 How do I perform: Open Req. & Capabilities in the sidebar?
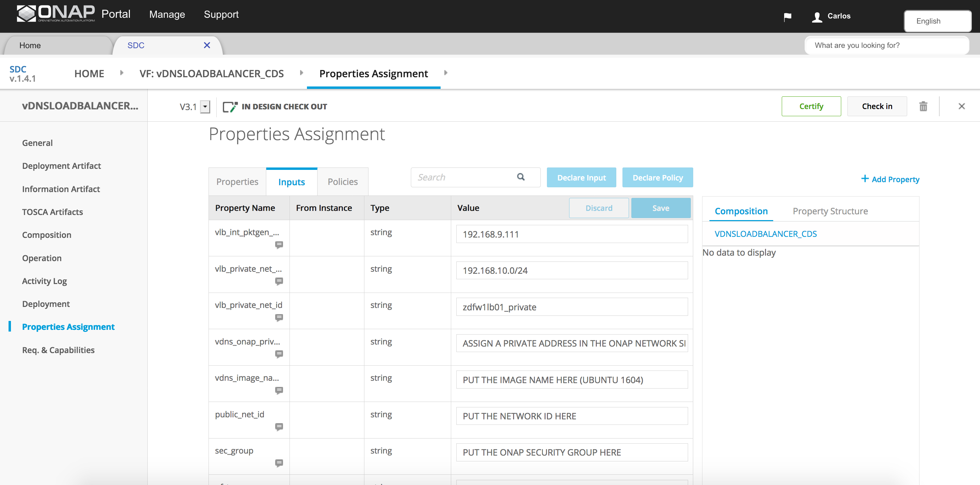58,350
